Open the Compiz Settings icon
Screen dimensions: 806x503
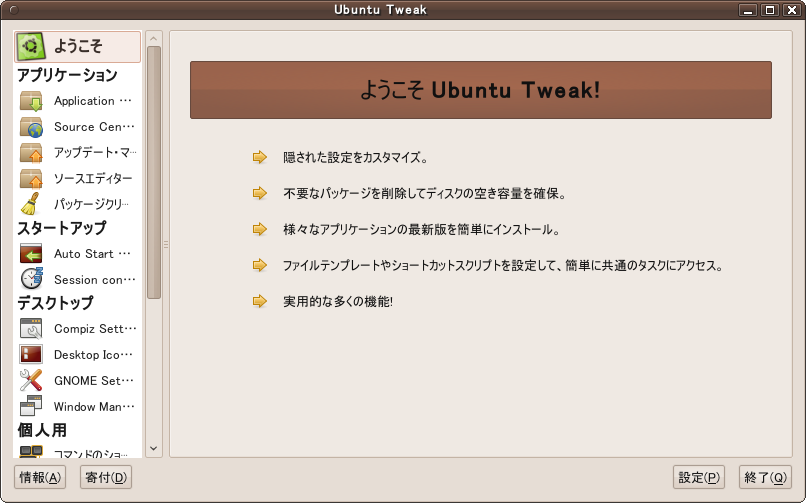pos(31,329)
